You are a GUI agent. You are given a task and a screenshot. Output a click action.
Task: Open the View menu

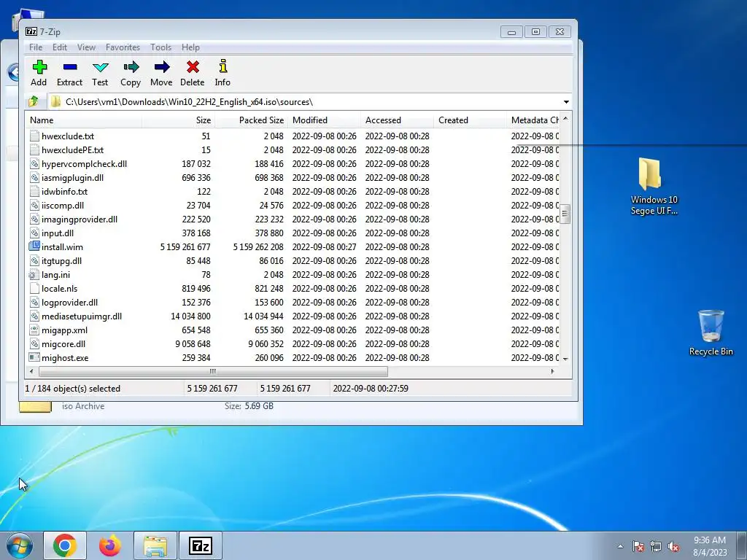(86, 47)
